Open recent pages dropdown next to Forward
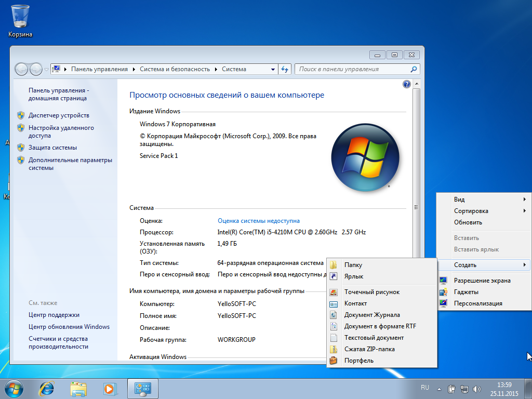Viewport: 532px width, 399px height. (x=46, y=70)
